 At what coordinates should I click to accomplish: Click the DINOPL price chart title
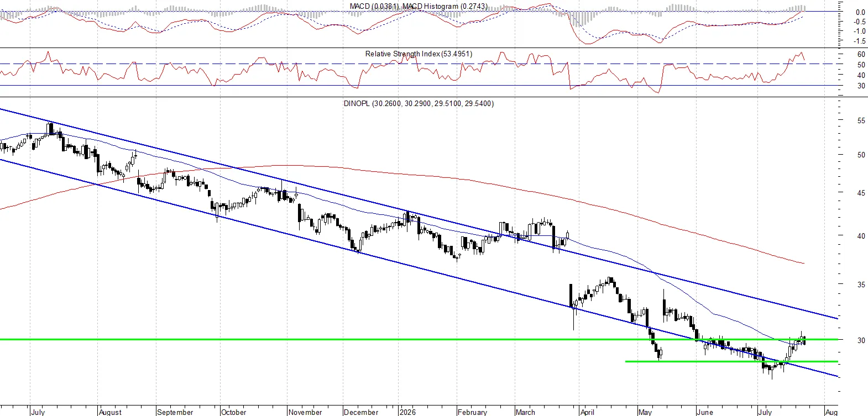click(419, 103)
